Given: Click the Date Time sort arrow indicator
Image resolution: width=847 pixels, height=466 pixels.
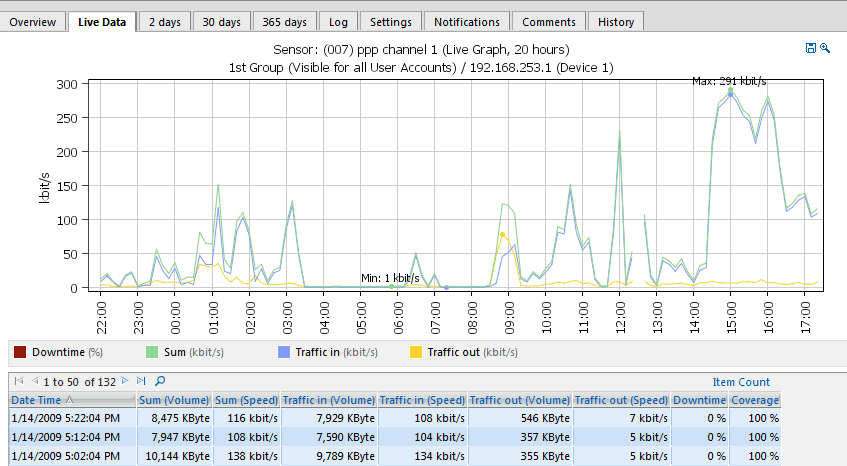Looking at the screenshot, I should pyautogui.click(x=69, y=400).
